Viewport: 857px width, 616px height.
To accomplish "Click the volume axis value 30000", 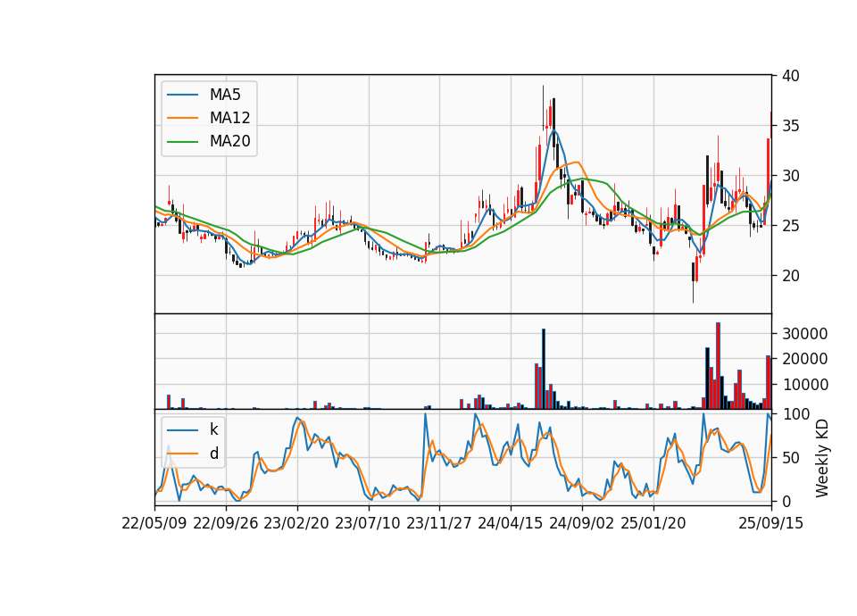I will 804,333.
